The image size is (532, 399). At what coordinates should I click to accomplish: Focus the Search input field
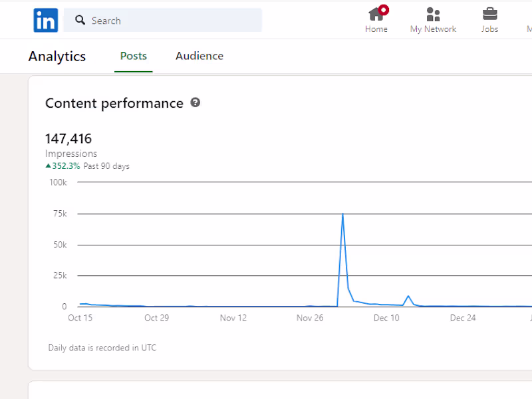(x=173, y=20)
